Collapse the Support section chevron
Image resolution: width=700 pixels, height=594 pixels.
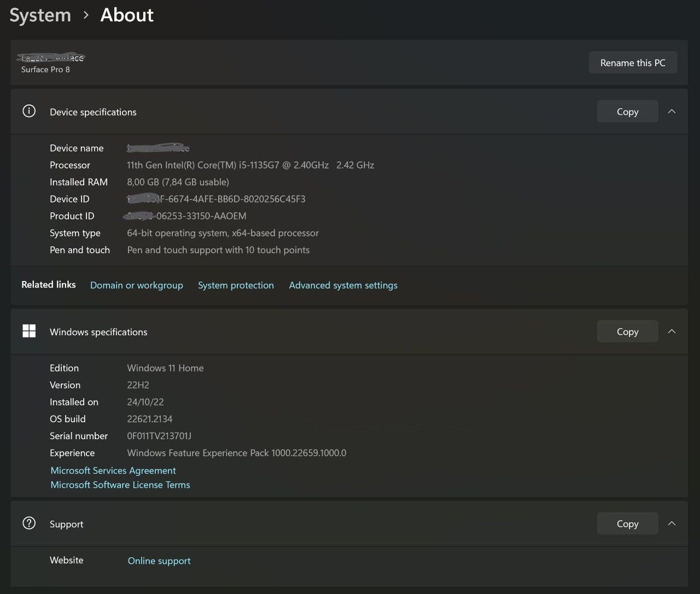(672, 523)
